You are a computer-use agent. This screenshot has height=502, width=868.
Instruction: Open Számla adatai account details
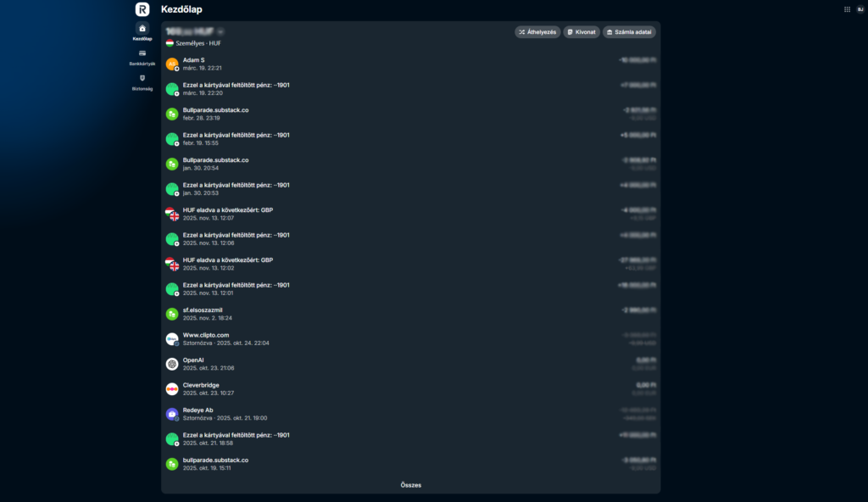coord(629,32)
